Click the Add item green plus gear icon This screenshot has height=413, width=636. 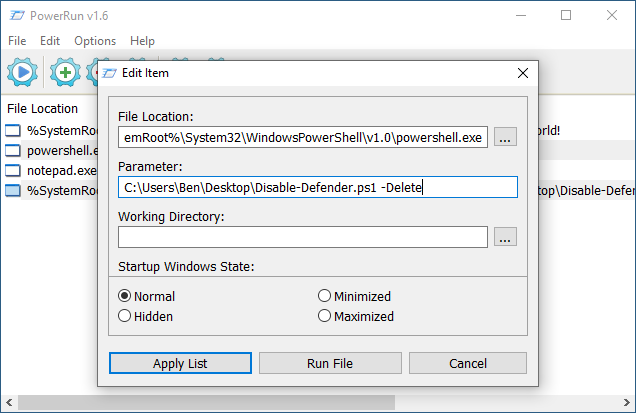pos(66,72)
